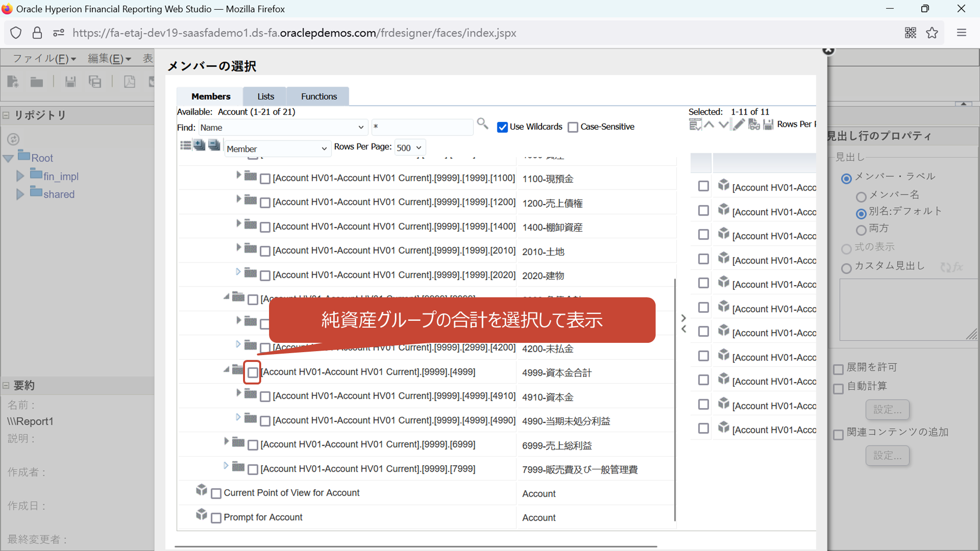This screenshot has width=980, height=551.
Task: Click the wildcard search text field
Action: [x=421, y=127]
